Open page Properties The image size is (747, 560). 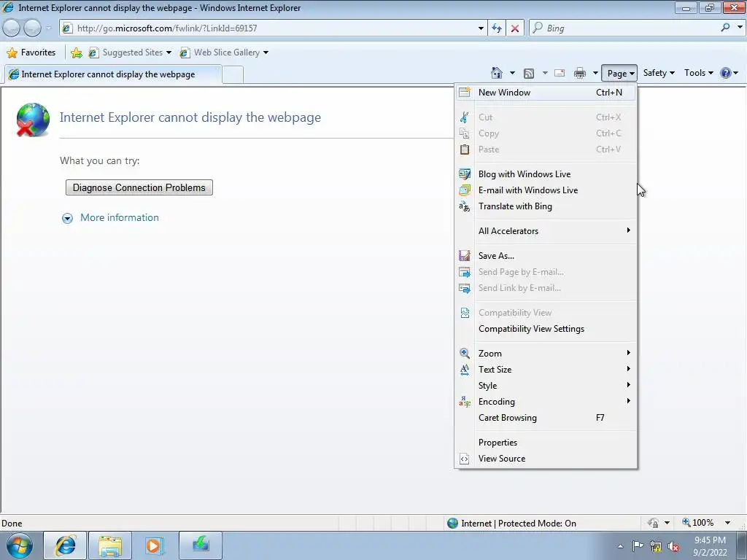point(546,443)
